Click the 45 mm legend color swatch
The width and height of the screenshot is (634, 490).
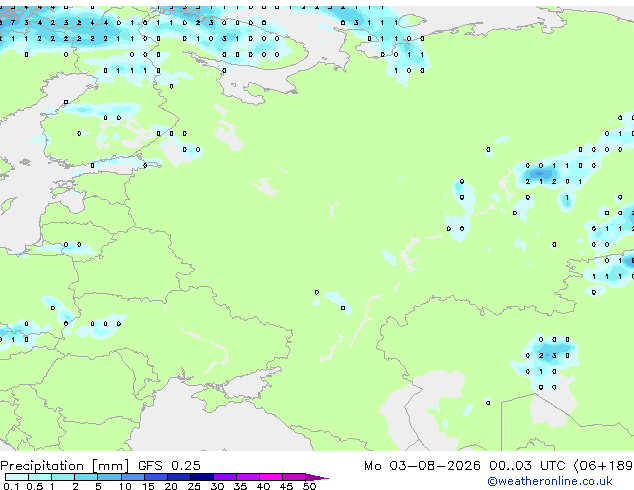coord(294,477)
